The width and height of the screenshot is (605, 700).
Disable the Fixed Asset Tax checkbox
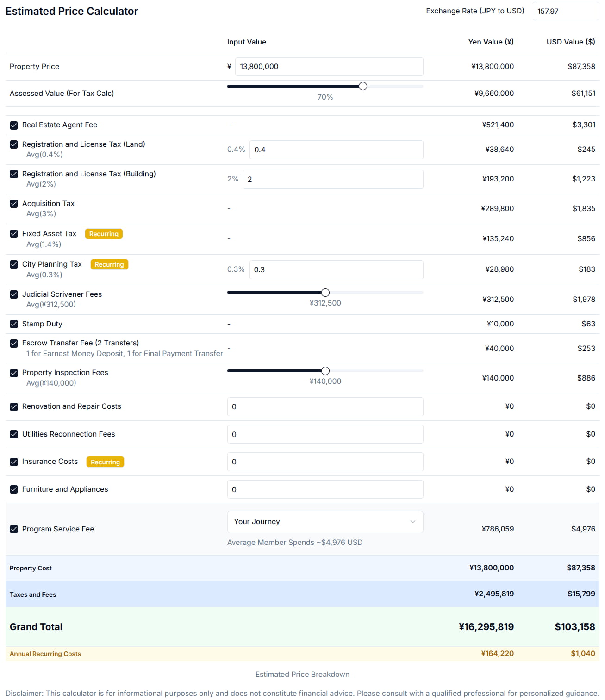[x=14, y=234]
